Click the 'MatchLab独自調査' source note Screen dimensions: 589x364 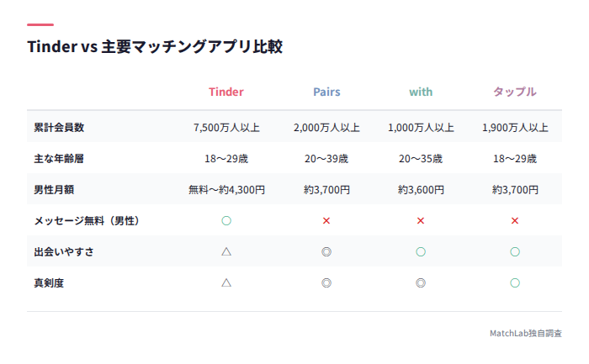pos(526,333)
